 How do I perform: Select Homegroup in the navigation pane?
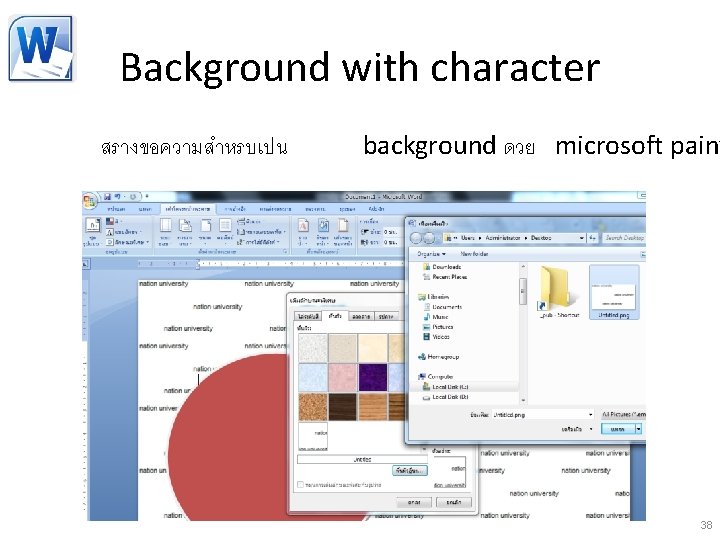tap(439, 357)
